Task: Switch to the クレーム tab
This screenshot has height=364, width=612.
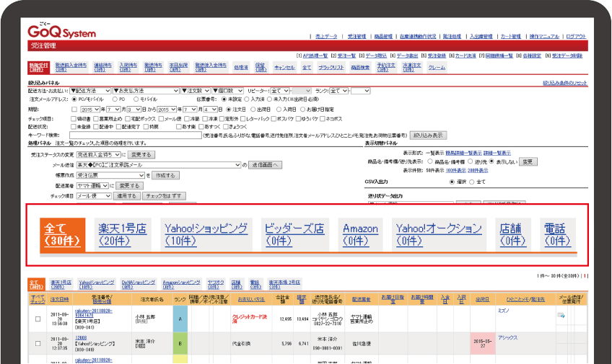Action: coord(437,68)
